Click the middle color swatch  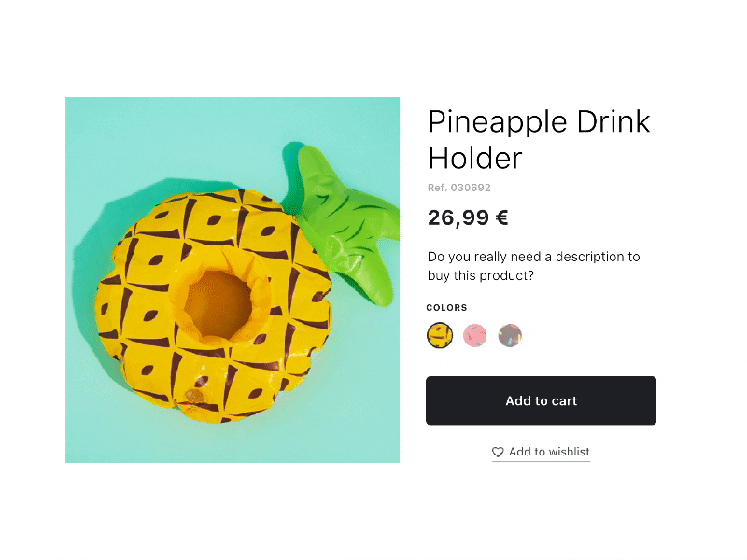(x=476, y=334)
